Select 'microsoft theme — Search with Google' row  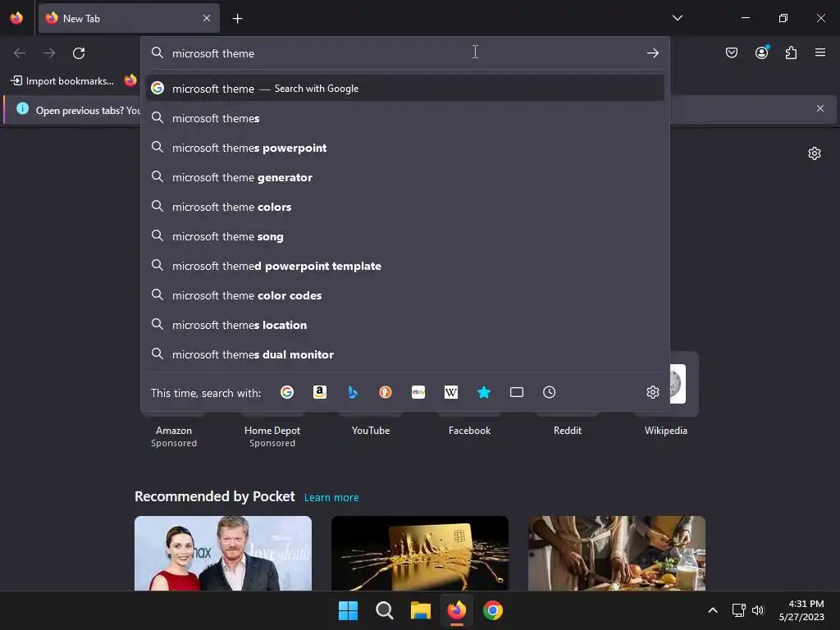click(405, 89)
